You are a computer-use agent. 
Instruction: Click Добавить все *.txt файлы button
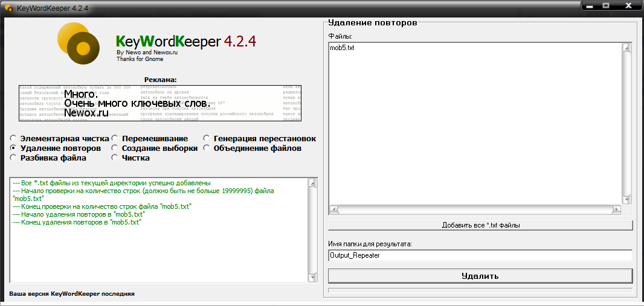click(x=480, y=225)
